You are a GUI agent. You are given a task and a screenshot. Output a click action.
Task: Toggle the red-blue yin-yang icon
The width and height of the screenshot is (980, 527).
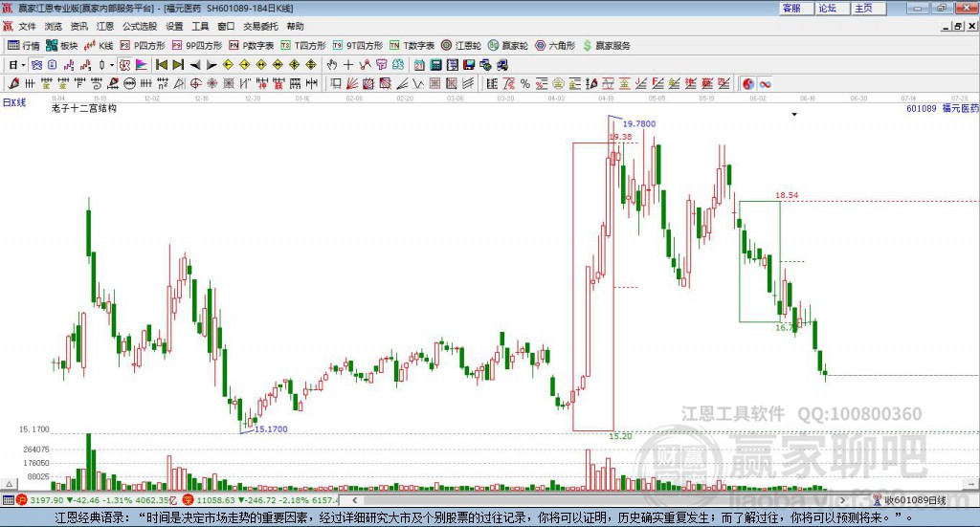748,83
